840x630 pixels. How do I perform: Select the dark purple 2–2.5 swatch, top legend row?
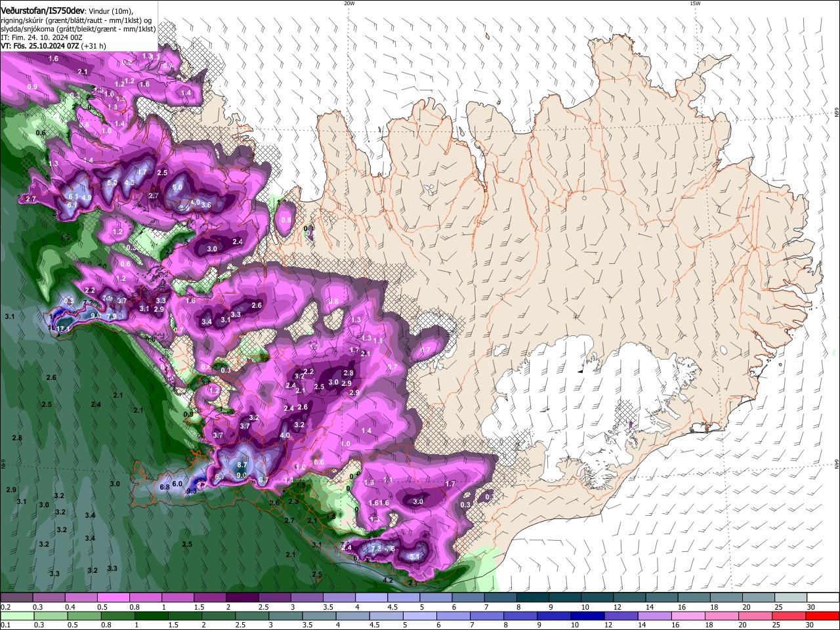point(242,598)
